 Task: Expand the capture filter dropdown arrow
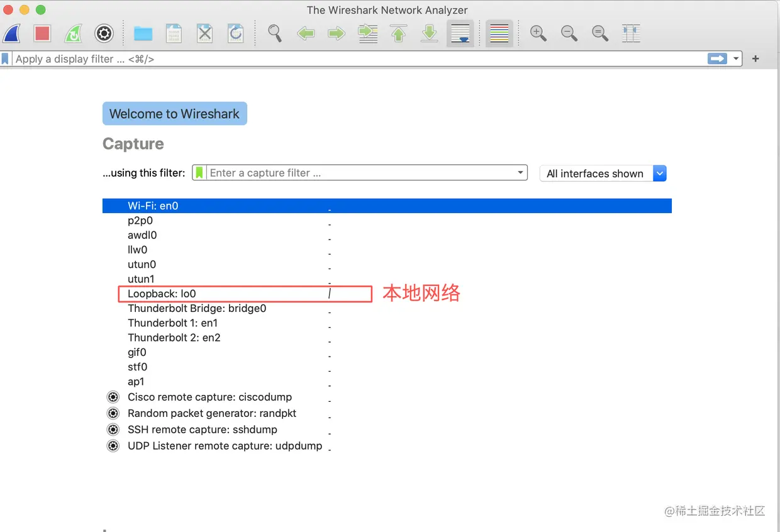(521, 173)
